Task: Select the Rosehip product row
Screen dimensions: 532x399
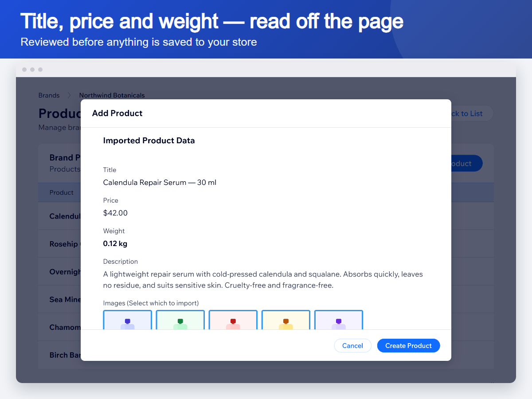Action: click(59, 244)
